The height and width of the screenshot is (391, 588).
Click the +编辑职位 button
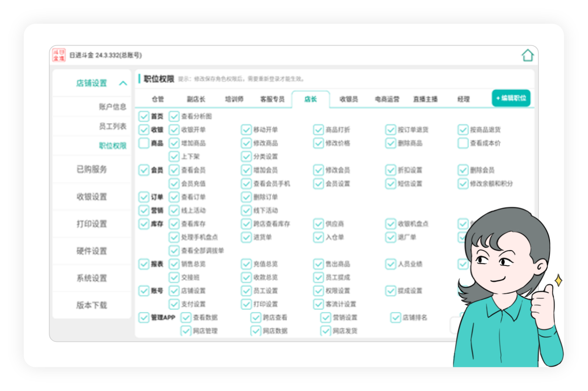[511, 98]
